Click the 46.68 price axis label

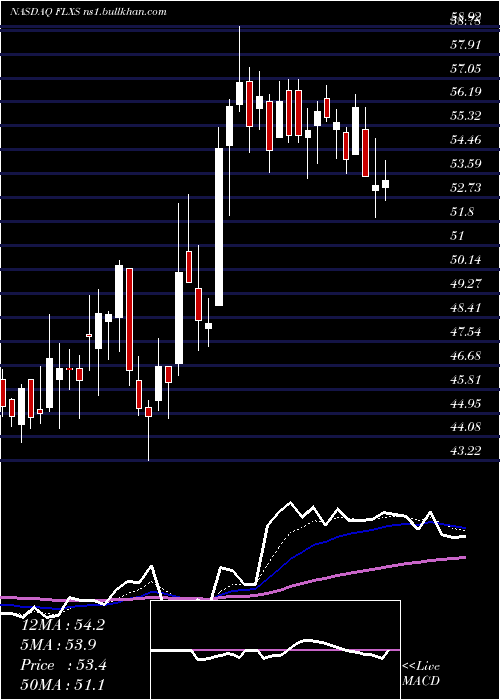466,356
